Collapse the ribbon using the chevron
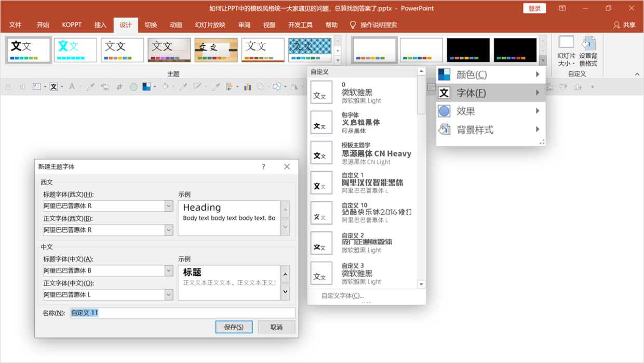The width and height of the screenshot is (644, 363). click(x=637, y=74)
